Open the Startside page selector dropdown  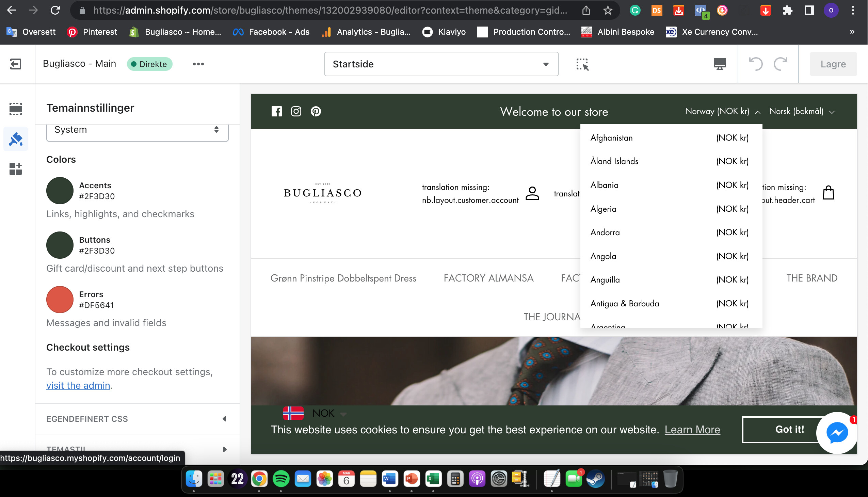(x=441, y=64)
